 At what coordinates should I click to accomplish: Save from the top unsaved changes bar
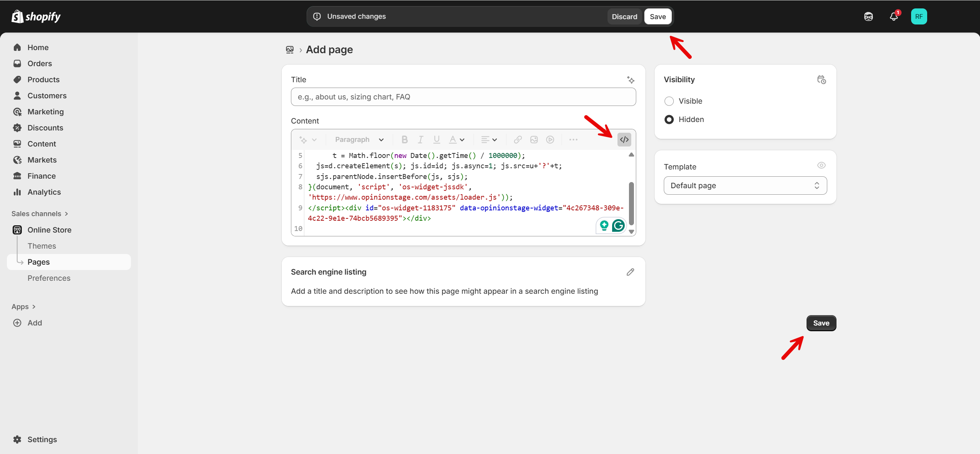pyautogui.click(x=658, y=16)
